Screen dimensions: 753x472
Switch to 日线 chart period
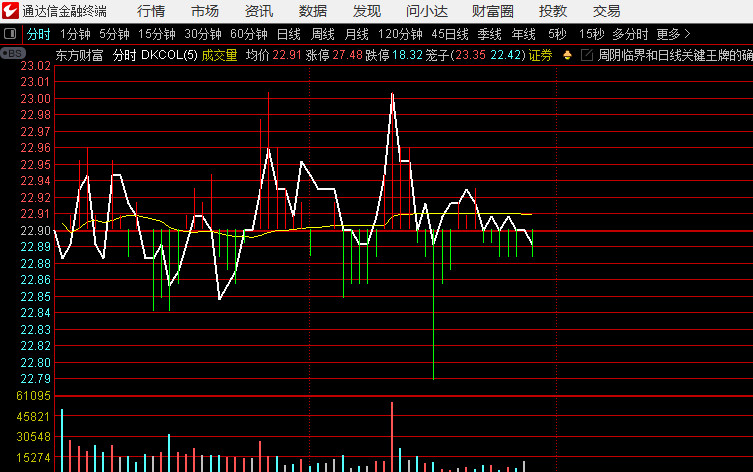tap(289, 35)
